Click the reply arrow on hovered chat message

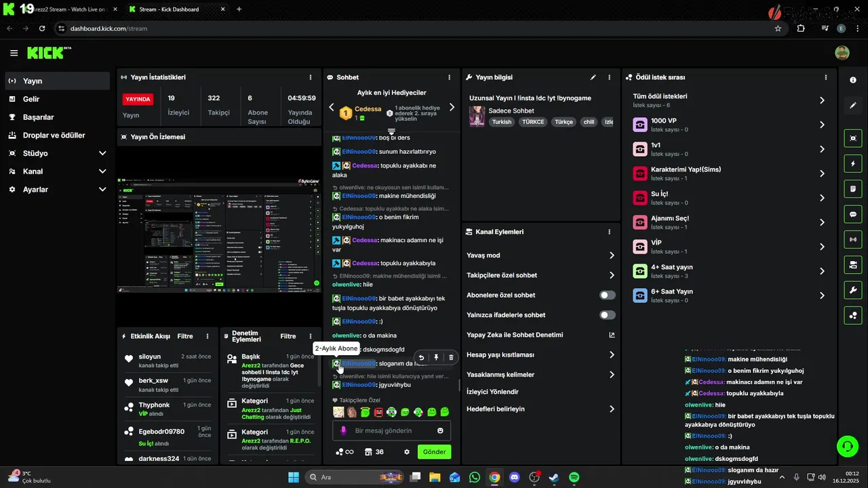point(421,357)
